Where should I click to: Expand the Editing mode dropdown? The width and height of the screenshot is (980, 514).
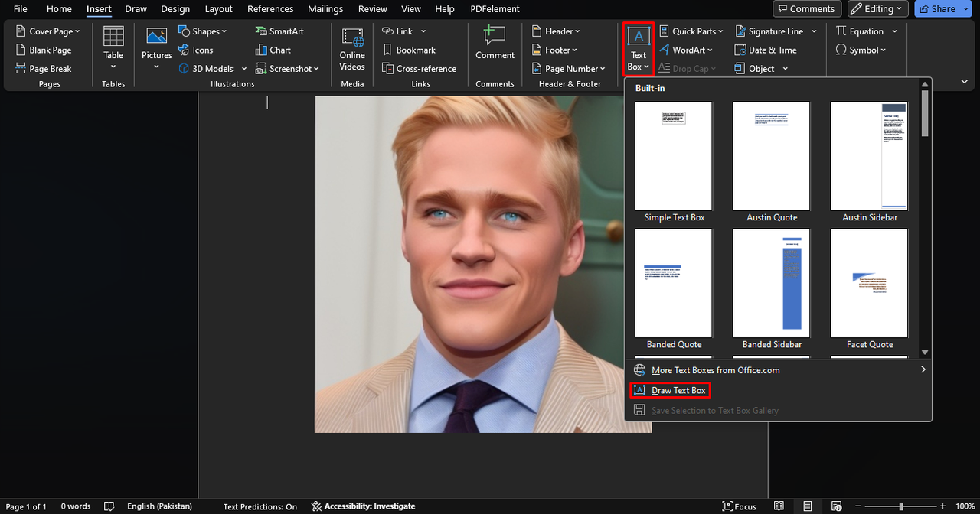click(x=878, y=9)
